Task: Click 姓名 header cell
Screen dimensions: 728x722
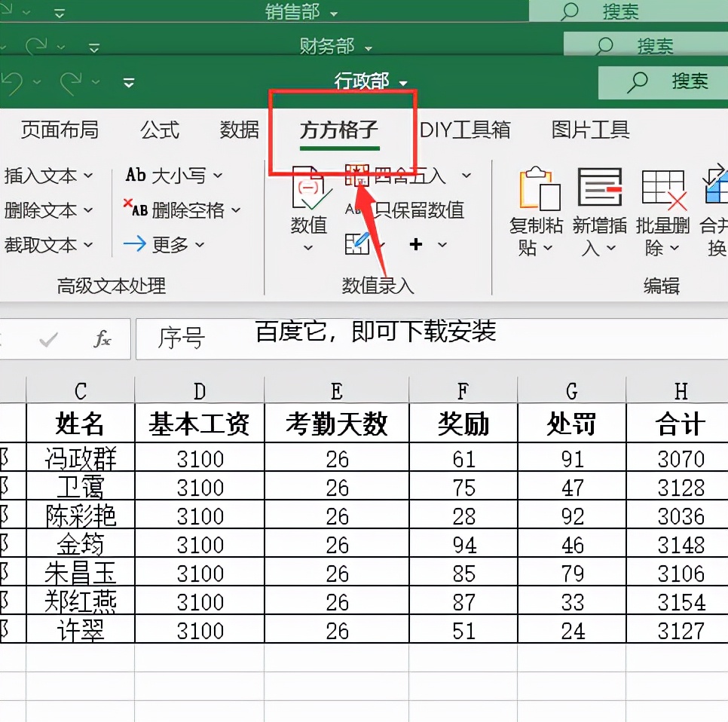Action: [81, 423]
